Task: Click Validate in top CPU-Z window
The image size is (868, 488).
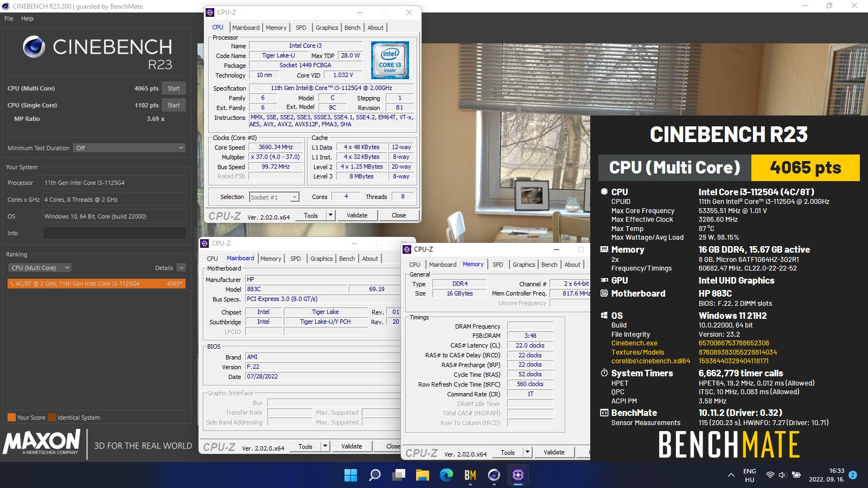Action: point(357,216)
